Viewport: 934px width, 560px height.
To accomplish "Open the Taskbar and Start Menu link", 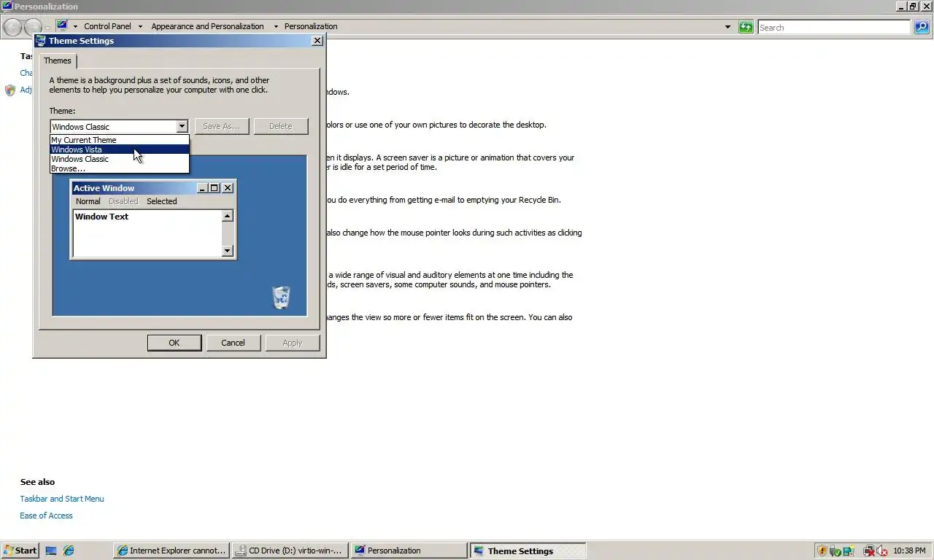I will [62, 499].
